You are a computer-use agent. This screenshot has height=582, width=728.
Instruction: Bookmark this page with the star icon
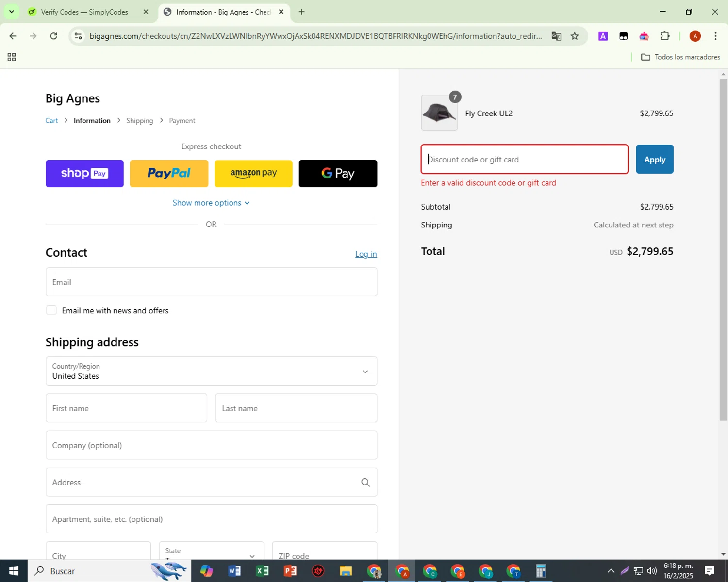click(575, 36)
